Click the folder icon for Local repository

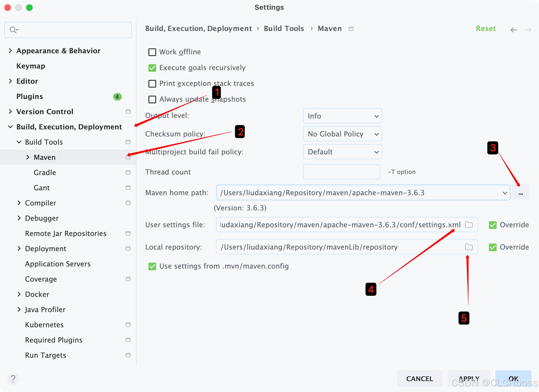[469, 247]
